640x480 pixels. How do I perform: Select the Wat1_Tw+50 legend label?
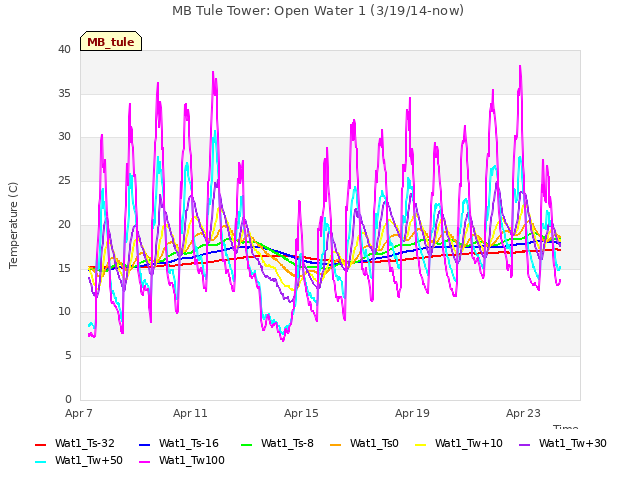(89, 461)
